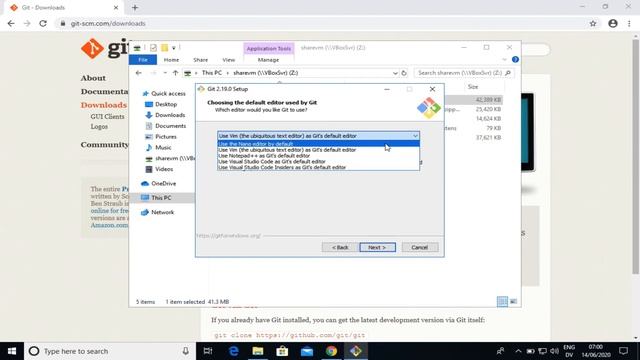Click the taskbar Type here to search box

(109, 351)
